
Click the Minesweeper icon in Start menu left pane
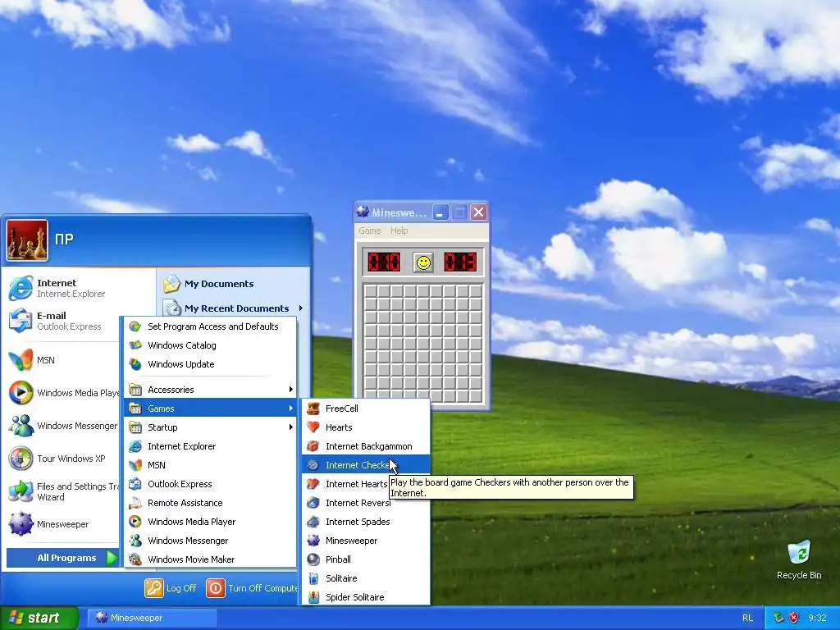[x=21, y=524]
